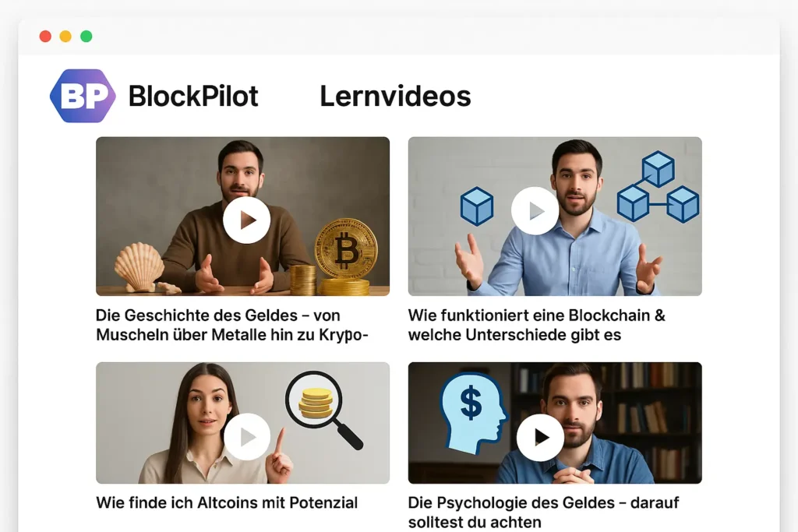
Task: Open title 'Die Psychologie des Geldes'
Action: 543,513
